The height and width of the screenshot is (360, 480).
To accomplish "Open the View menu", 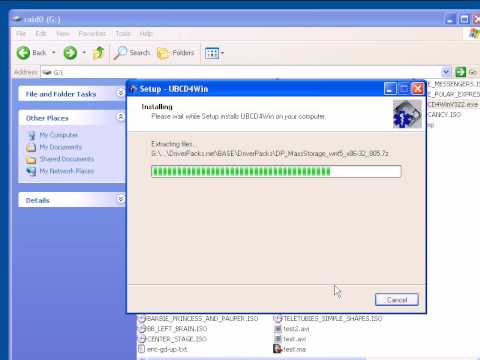I will click(x=63, y=34).
